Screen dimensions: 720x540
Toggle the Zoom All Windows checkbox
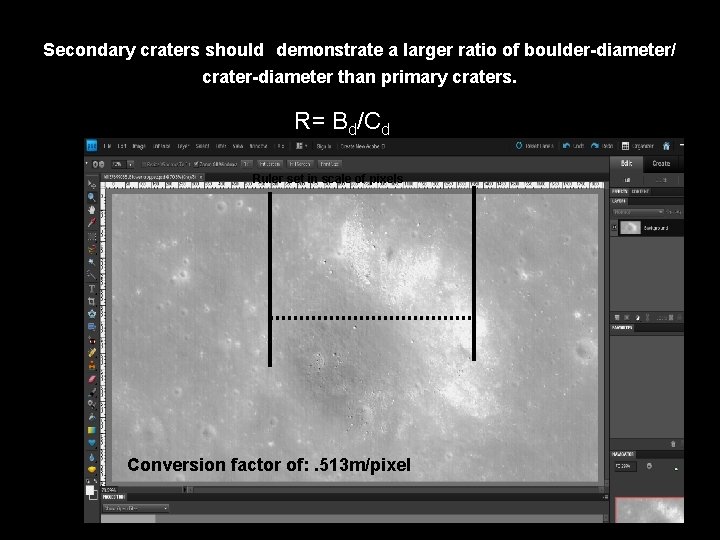[x=196, y=164]
